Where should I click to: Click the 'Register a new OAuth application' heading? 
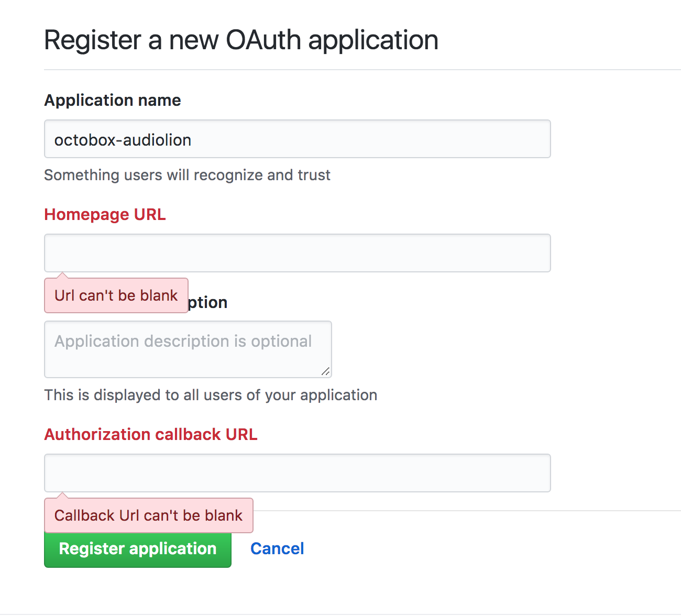[241, 40]
